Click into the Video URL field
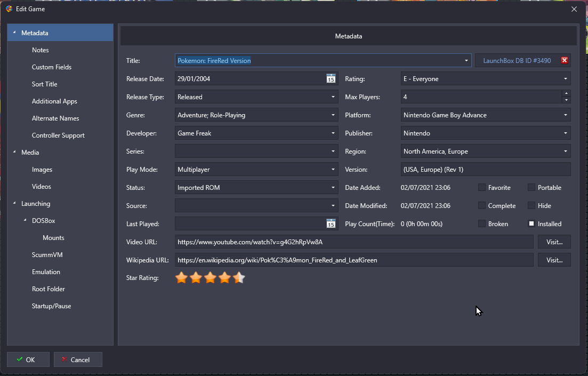The width and height of the screenshot is (588, 376). pos(354,242)
